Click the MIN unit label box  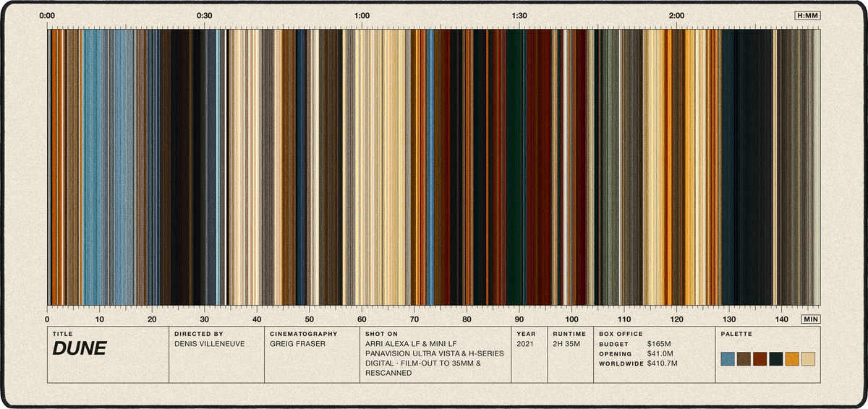[x=811, y=319]
